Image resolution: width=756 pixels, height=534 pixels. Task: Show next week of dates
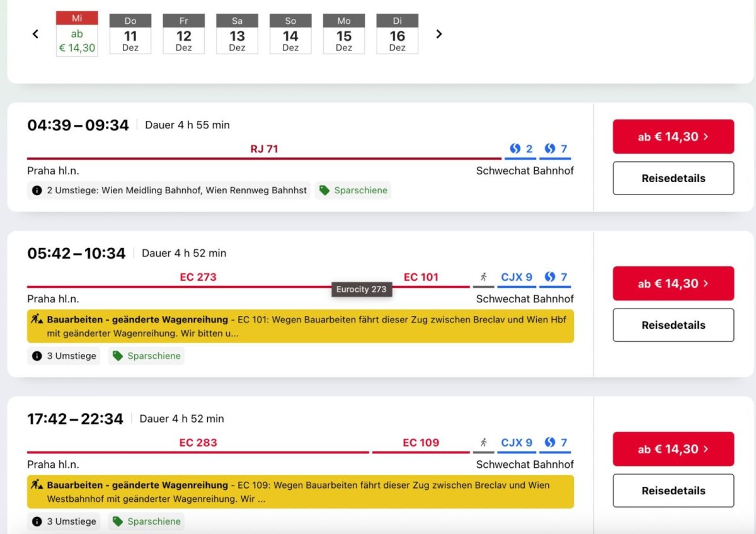(x=439, y=34)
